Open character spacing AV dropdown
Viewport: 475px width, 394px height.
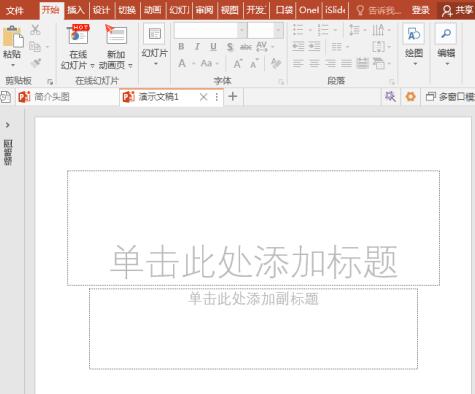tap(265, 47)
